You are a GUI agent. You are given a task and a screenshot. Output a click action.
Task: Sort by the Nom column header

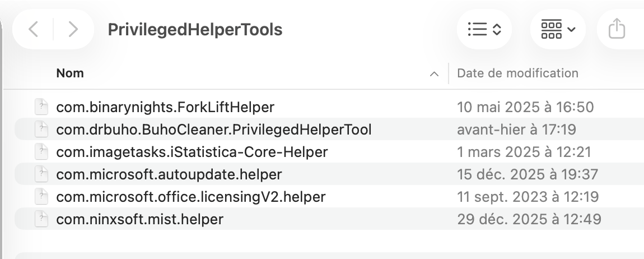tap(70, 73)
